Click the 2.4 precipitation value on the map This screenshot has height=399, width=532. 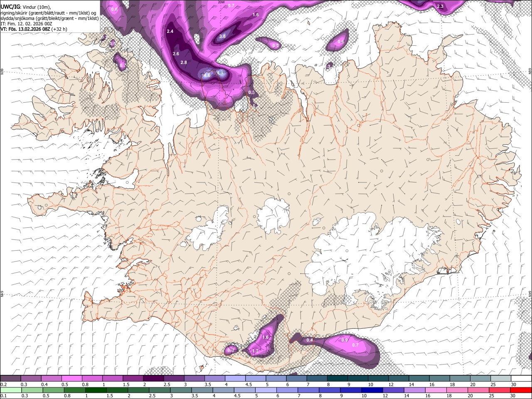click(170, 32)
